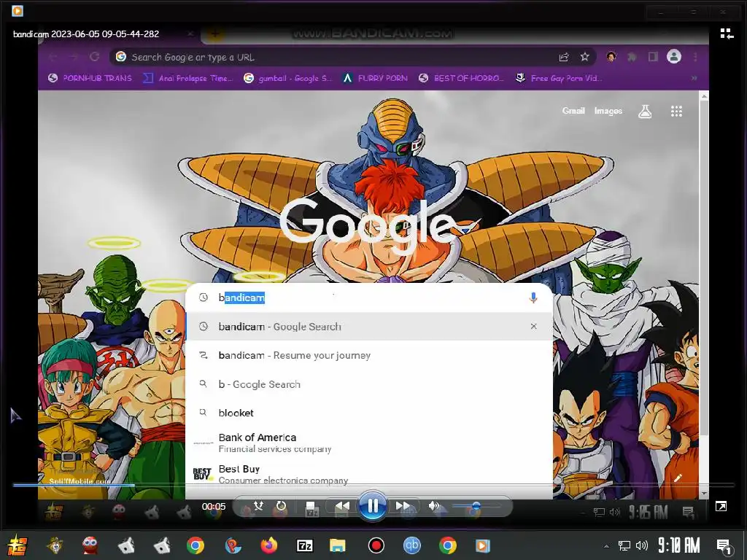
Task: Open the gumball - Google S... bookmark
Action: click(x=287, y=78)
